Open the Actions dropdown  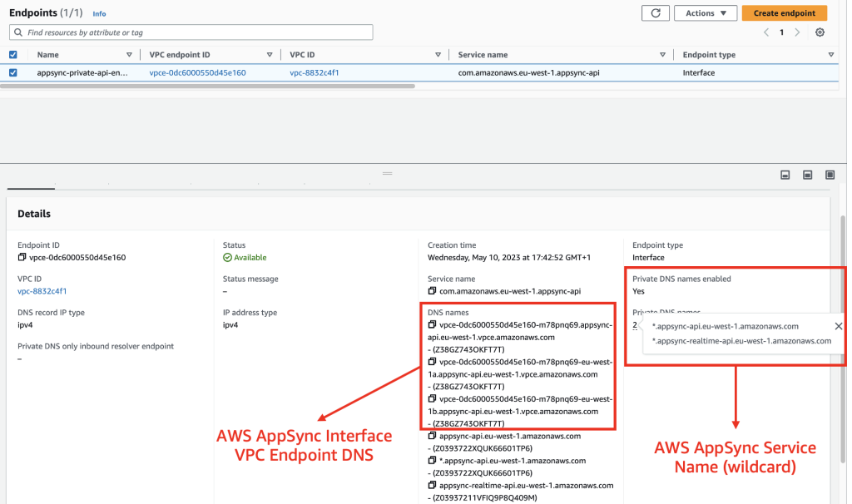[x=705, y=12]
